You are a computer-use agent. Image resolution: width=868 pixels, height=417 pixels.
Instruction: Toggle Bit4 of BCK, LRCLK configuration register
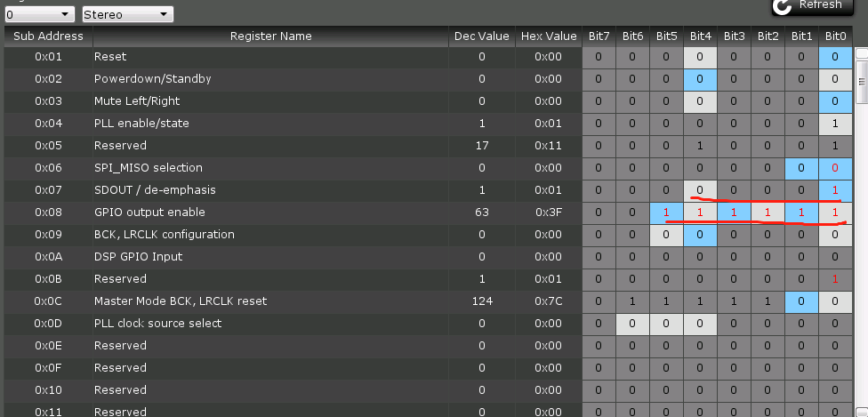tap(700, 235)
